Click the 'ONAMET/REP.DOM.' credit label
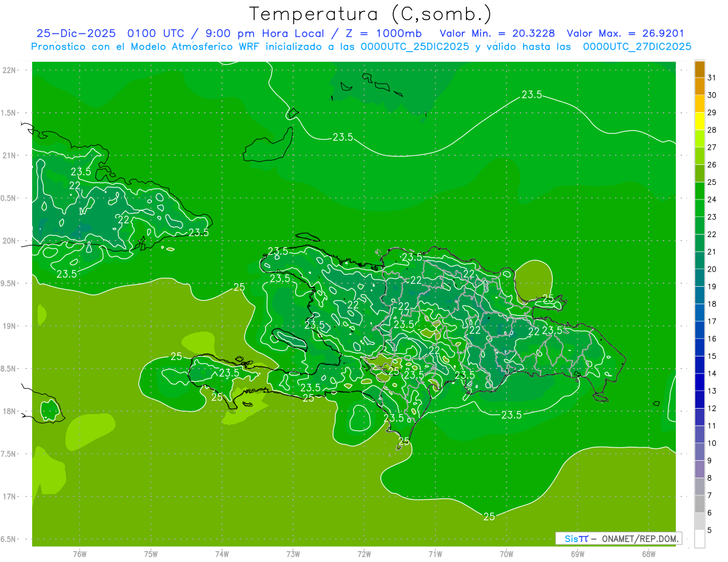Viewport: 728px width, 562px height. tap(641, 538)
